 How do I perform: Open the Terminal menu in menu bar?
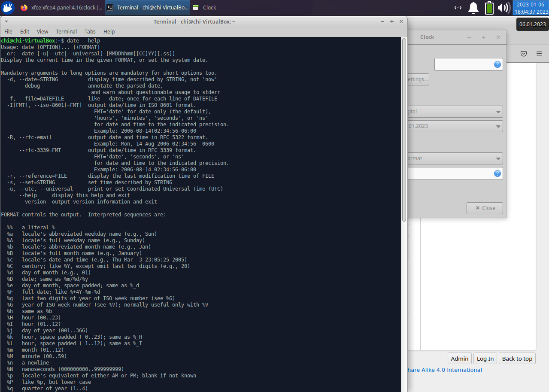pos(66,31)
